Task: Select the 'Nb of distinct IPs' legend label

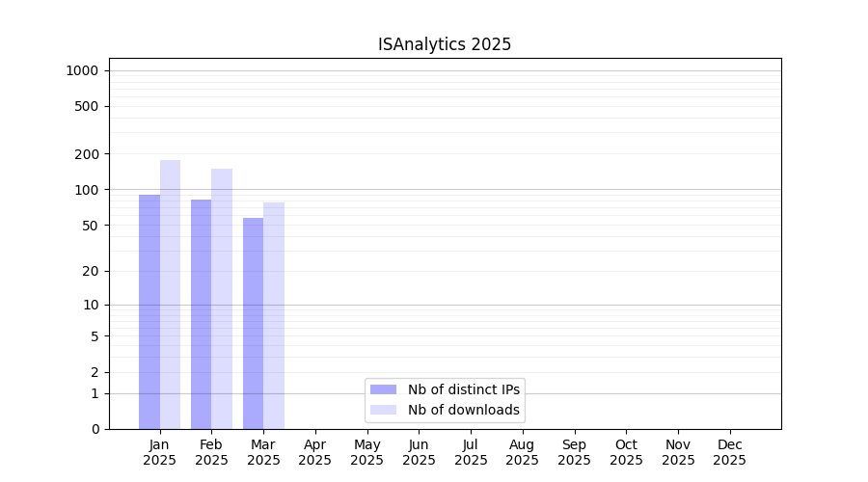Action: 463,389
